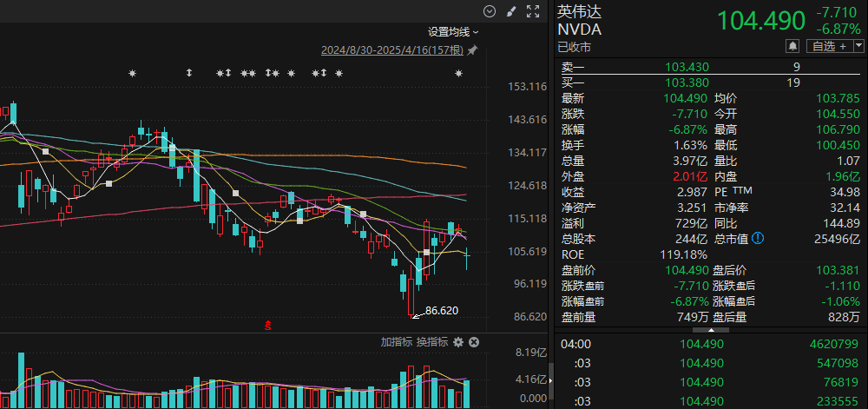The image size is (868, 409).
Task: Click the pin icon beside date range
Action: click(472, 52)
